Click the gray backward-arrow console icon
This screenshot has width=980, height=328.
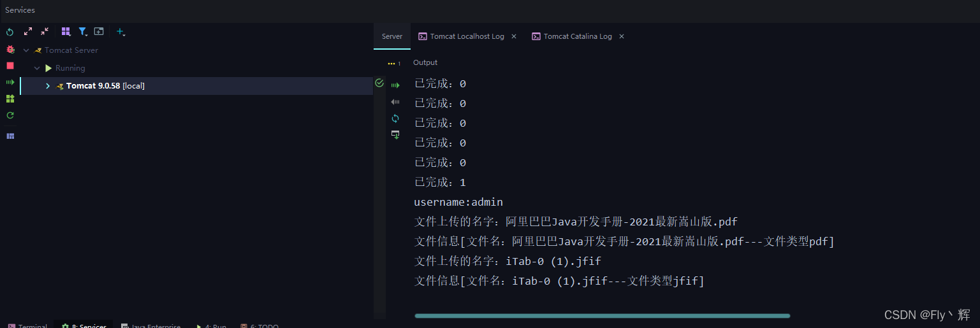[395, 102]
